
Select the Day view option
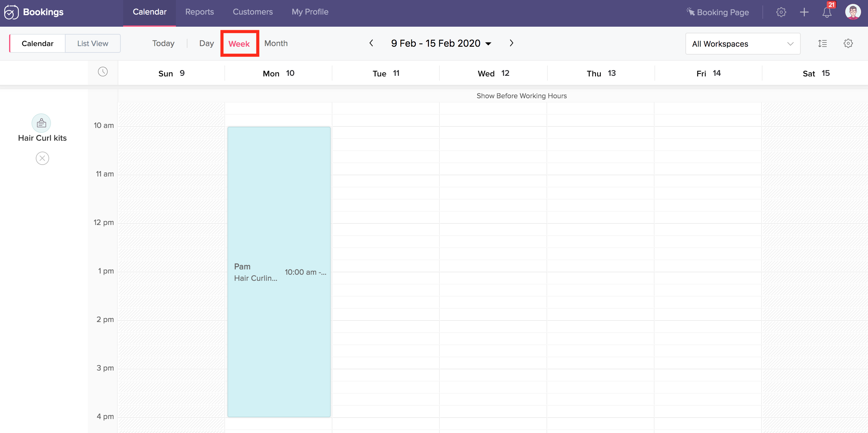pyautogui.click(x=206, y=43)
